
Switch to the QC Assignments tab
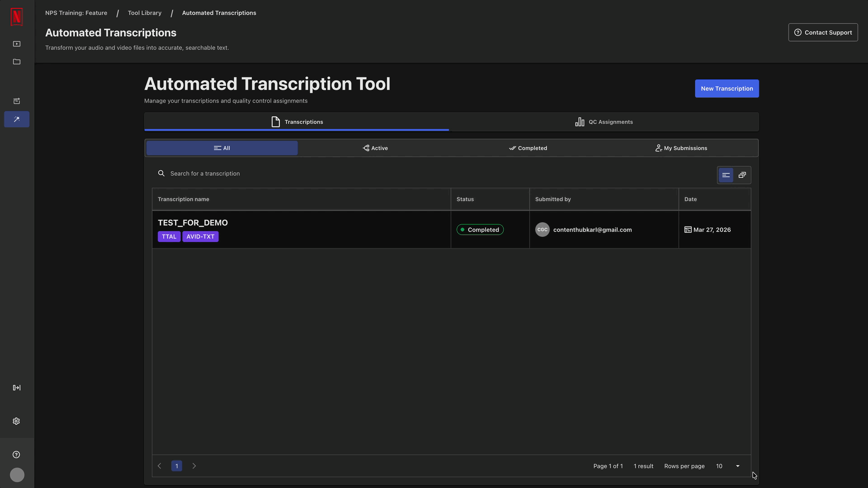(x=604, y=122)
